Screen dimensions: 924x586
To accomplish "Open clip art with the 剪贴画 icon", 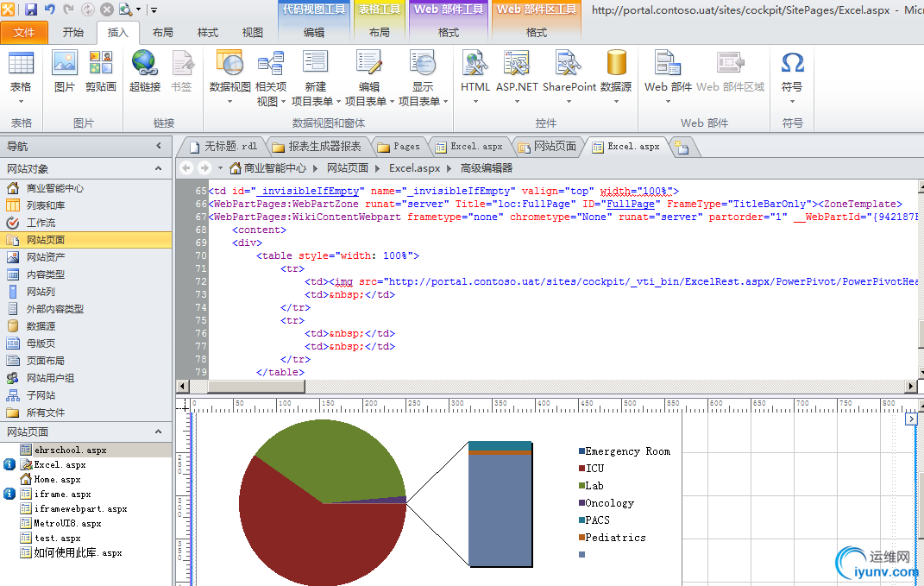I will point(101,64).
